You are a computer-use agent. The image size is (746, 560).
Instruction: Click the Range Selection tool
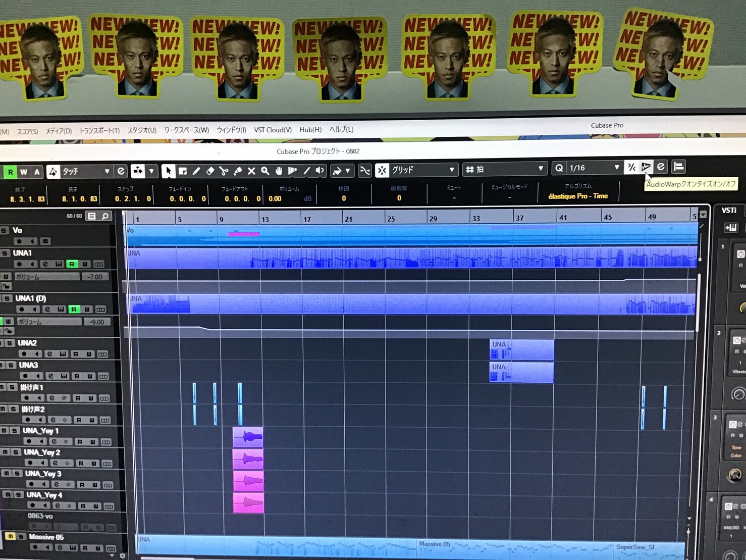pos(183,171)
